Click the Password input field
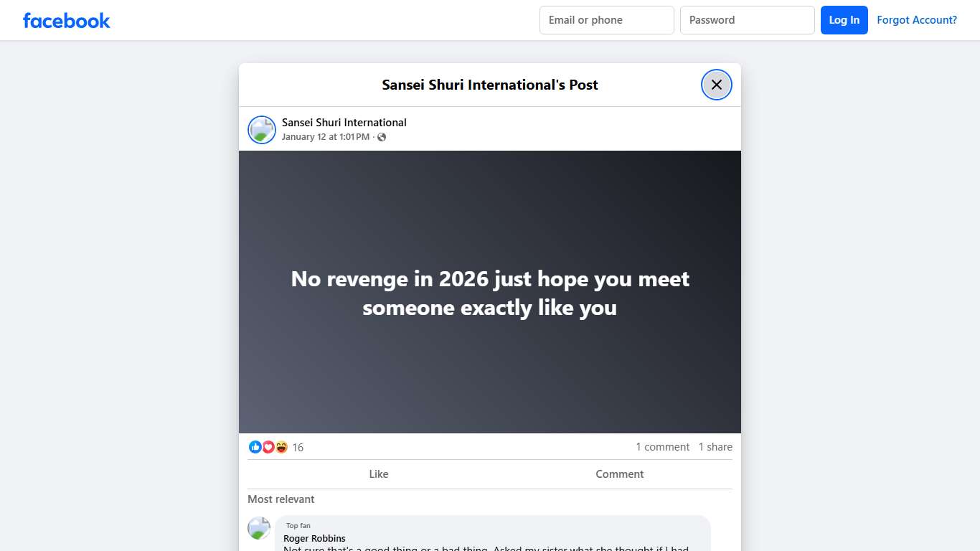Screen dimensions: 980x551 (x=747, y=19)
